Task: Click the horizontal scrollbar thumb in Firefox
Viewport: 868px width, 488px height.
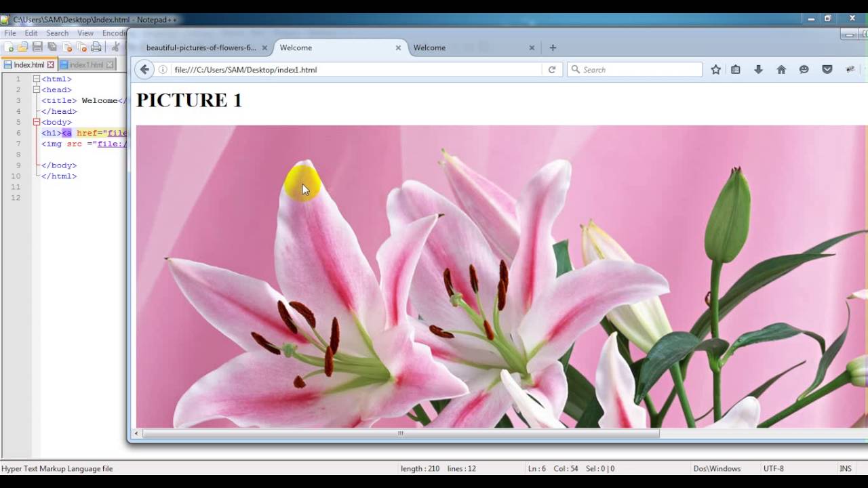Action: [x=400, y=433]
